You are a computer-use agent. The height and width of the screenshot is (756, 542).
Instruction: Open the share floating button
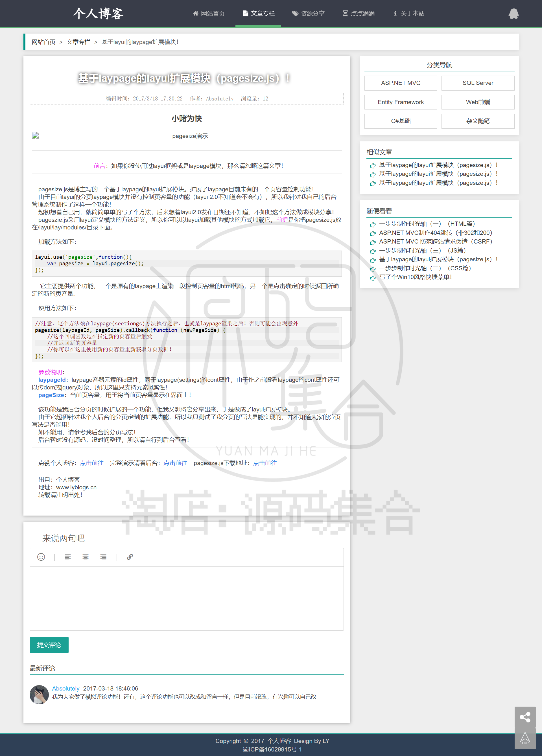(x=525, y=717)
